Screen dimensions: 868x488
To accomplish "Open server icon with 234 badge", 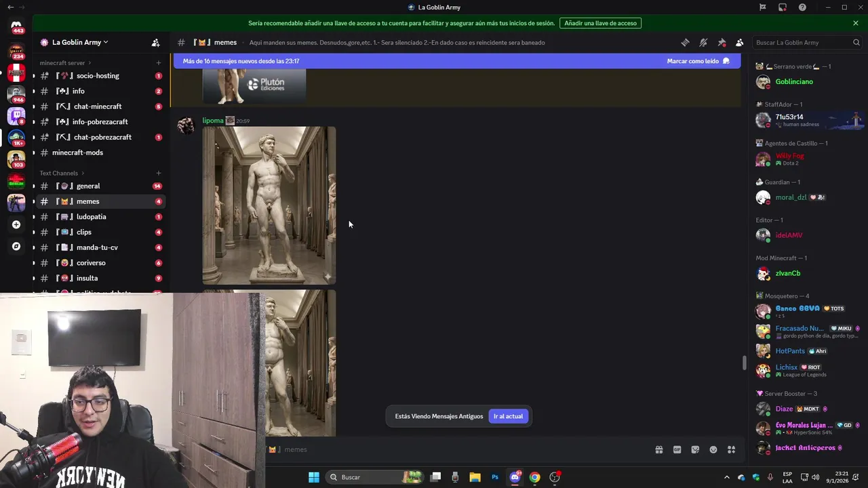I will (x=16, y=51).
